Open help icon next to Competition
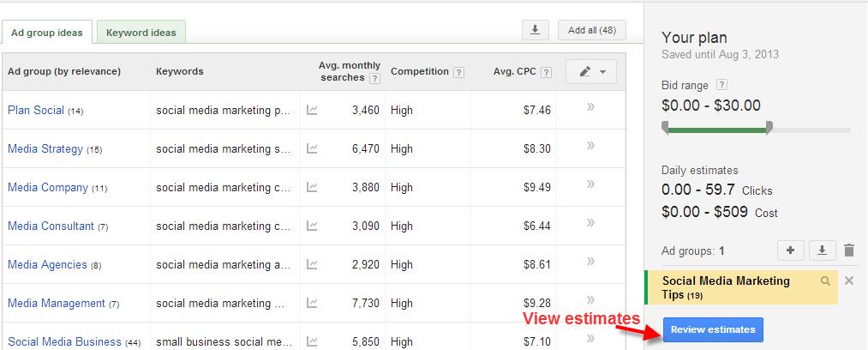The height and width of the screenshot is (350, 868). tap(458, 72)
